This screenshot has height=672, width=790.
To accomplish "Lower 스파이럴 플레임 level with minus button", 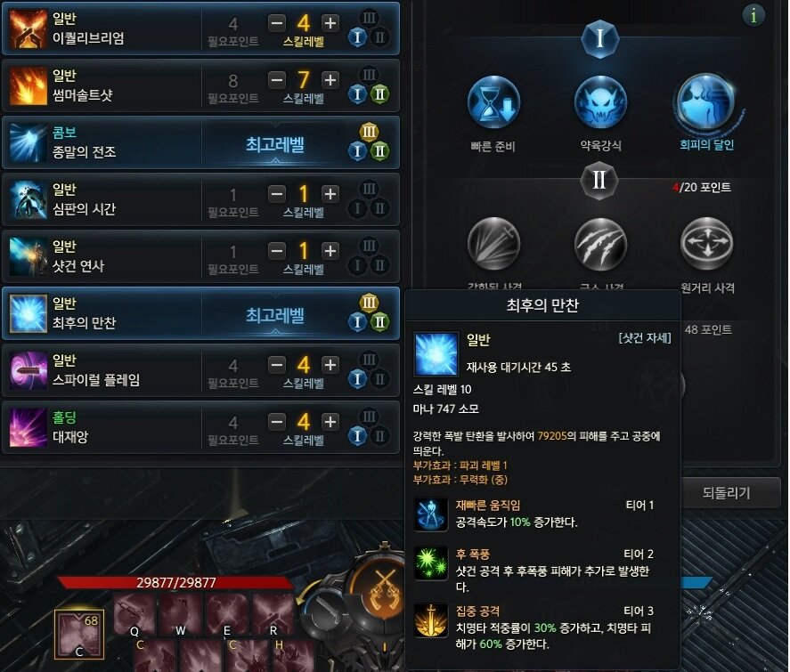I will pos(277,364).
